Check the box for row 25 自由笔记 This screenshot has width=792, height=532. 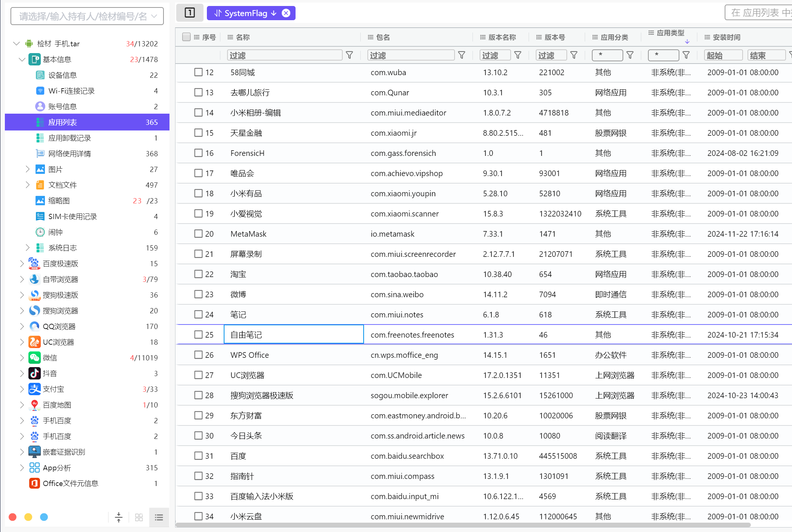198,335
